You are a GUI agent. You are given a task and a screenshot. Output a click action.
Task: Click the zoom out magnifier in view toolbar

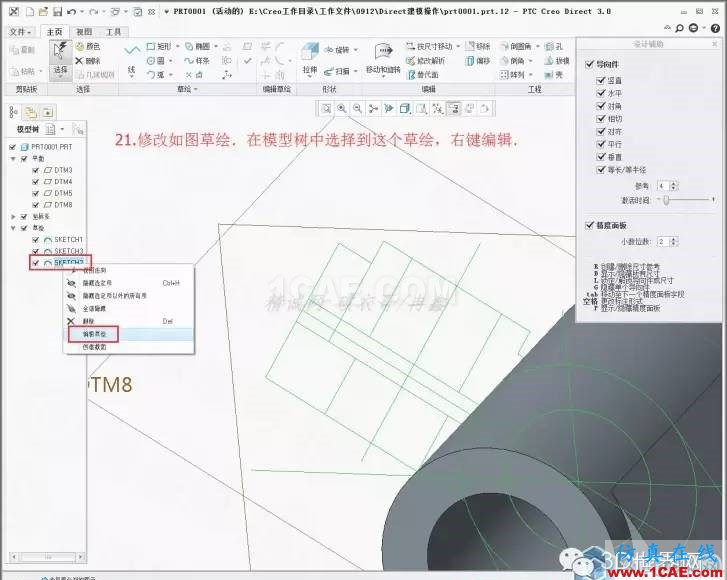coord(357,108)
